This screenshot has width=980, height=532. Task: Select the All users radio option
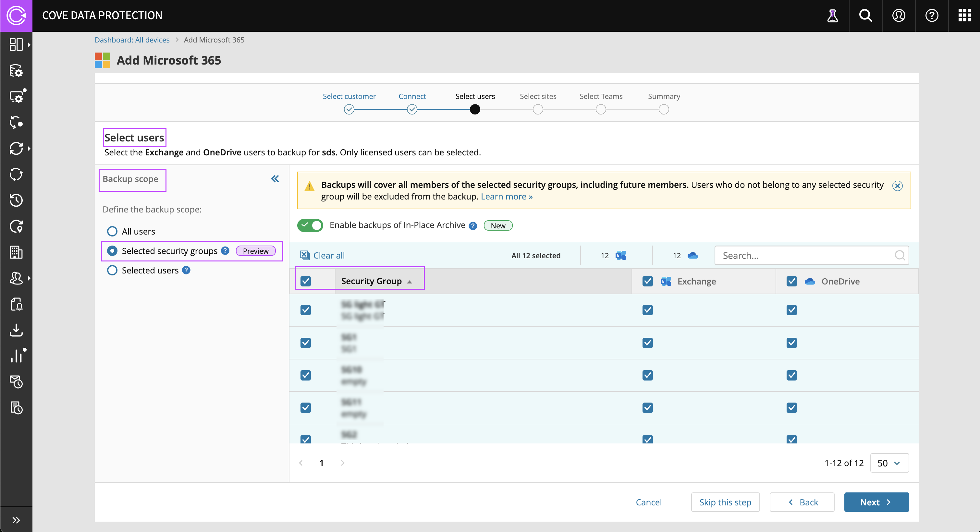coord(112,231)
